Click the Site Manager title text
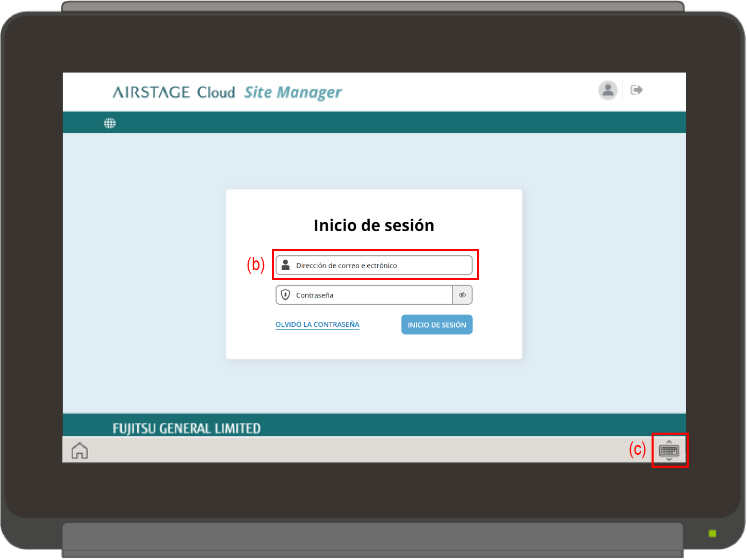 pos(293,92)
